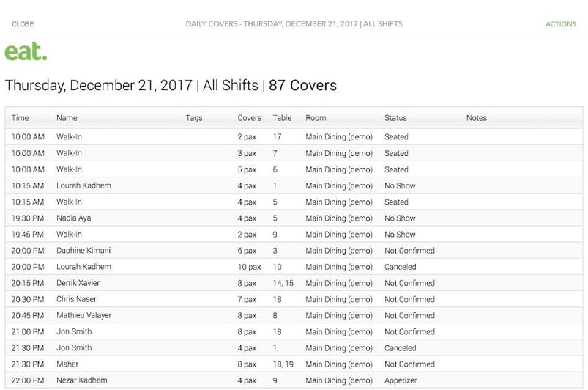Screen dimensions: 588x390
Task: Open Maher reservation for tables 18, 19
Action: coord(294,364)
